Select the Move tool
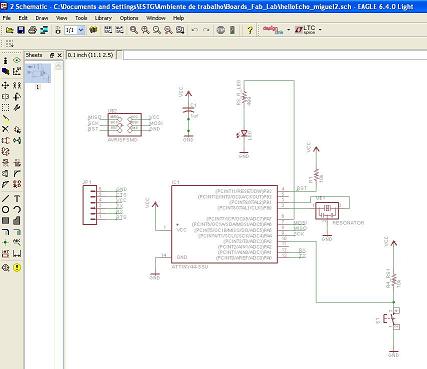This screenshot has height=369, width=427. pos(5,85)
